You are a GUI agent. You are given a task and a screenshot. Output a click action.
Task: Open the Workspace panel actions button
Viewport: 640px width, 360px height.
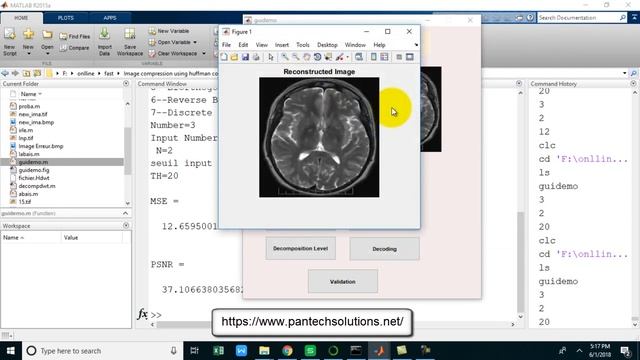(126, 225)
